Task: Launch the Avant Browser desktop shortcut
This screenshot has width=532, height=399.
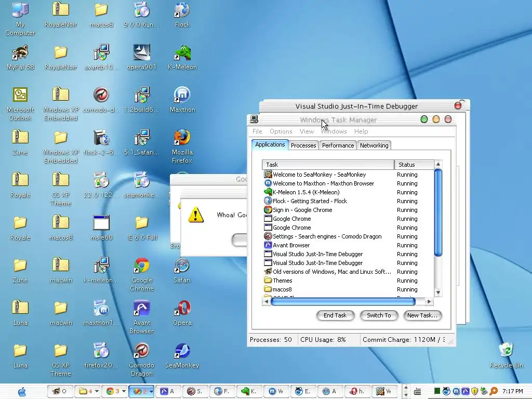Action: coord(142,317)
